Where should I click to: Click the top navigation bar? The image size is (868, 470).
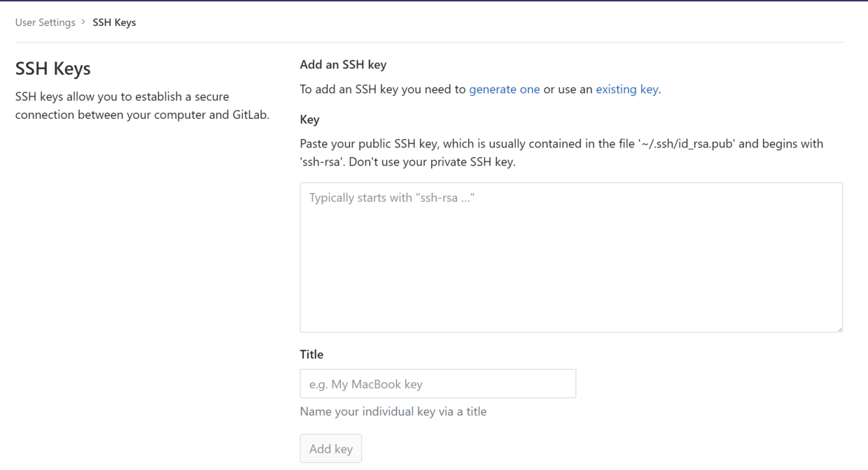(x=434, y=2)
